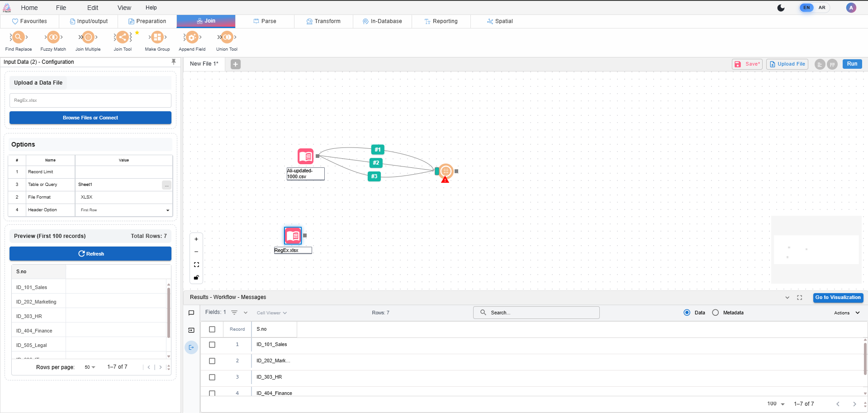Select the Find Replace tool icon
Screen dimensions: 868x413
(18, 38)
